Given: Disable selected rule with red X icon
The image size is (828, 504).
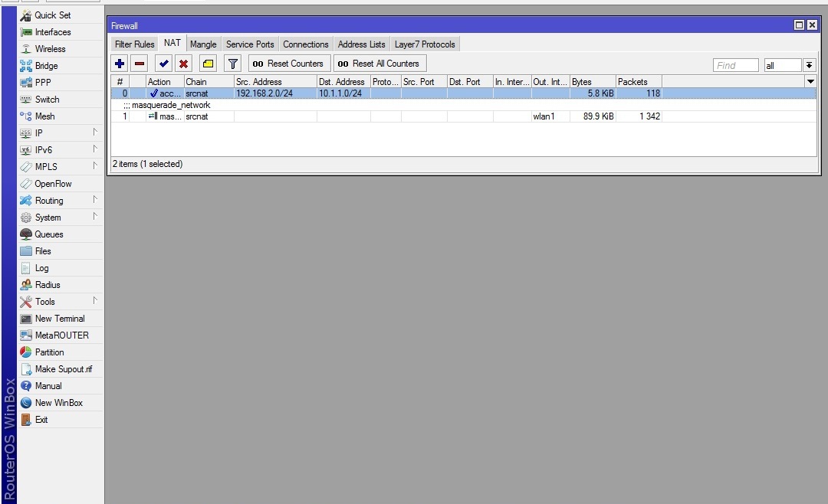Looking at the screenshot, I should (184, 64).
